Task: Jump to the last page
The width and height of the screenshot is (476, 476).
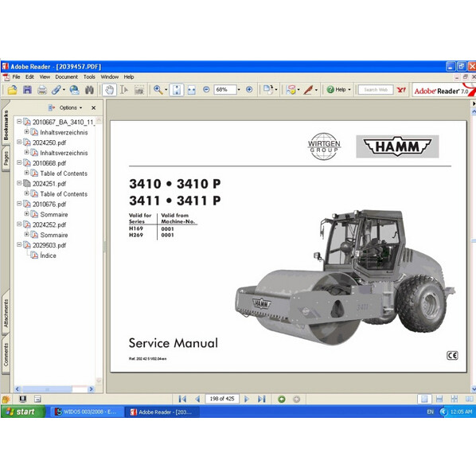Action: coord(261,399)
